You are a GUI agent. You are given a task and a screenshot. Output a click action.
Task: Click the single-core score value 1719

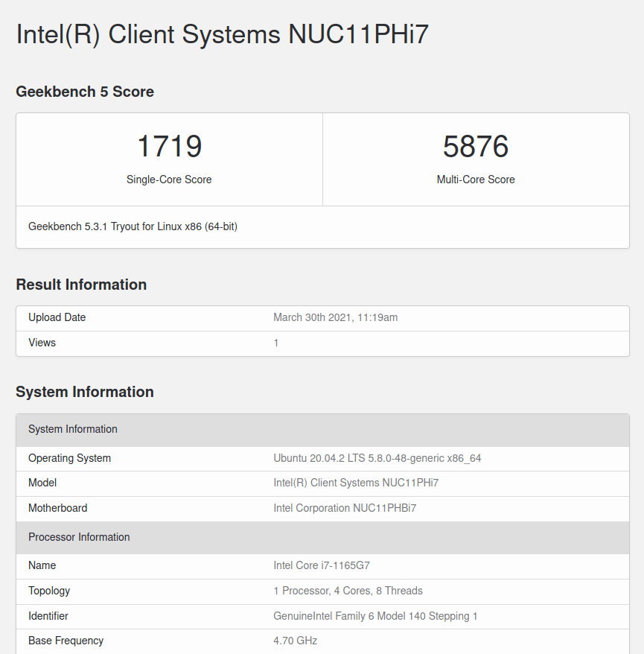pos(169,147)
